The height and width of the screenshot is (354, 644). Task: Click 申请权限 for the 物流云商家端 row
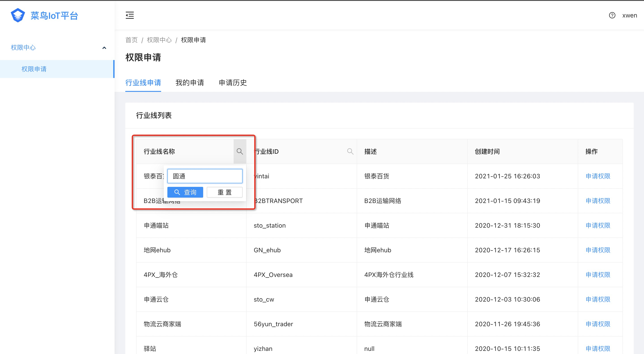click(x=597, y=324)
